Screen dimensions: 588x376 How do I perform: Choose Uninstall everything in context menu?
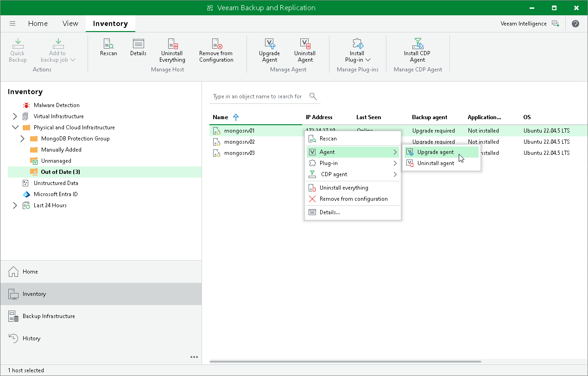point(353,188)
